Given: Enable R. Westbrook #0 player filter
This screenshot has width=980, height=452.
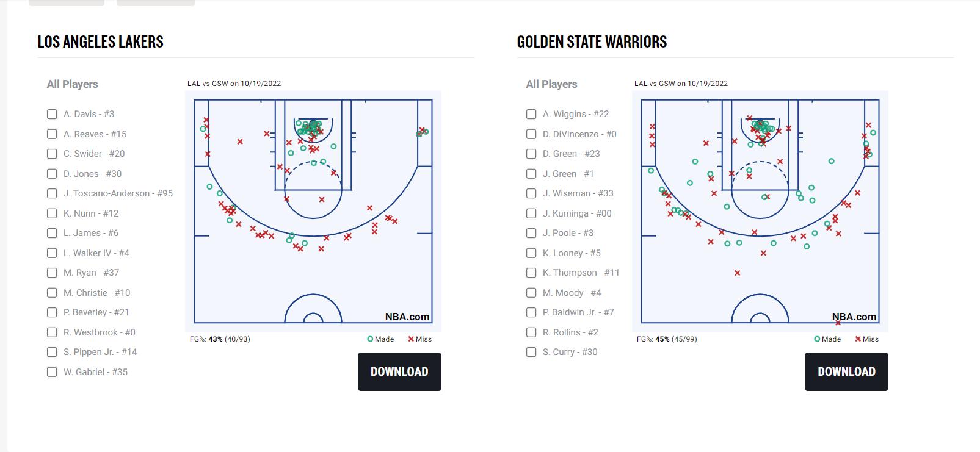Looking at the screenshot, I should point(52,332).
